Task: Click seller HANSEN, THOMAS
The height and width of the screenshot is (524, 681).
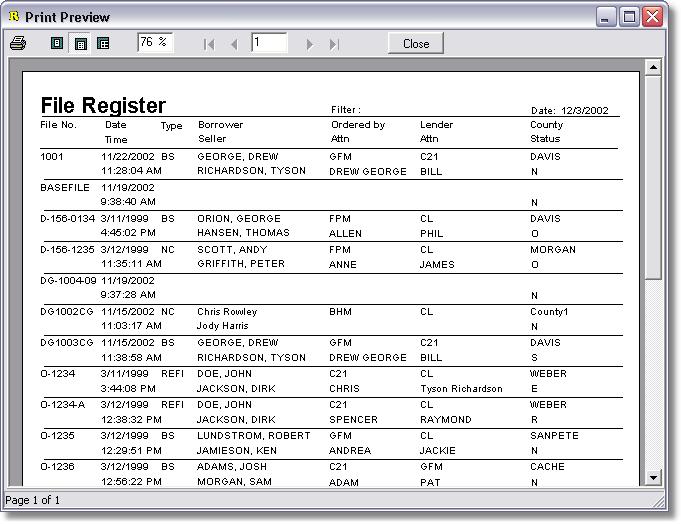Action: click(x=243, y=233)
